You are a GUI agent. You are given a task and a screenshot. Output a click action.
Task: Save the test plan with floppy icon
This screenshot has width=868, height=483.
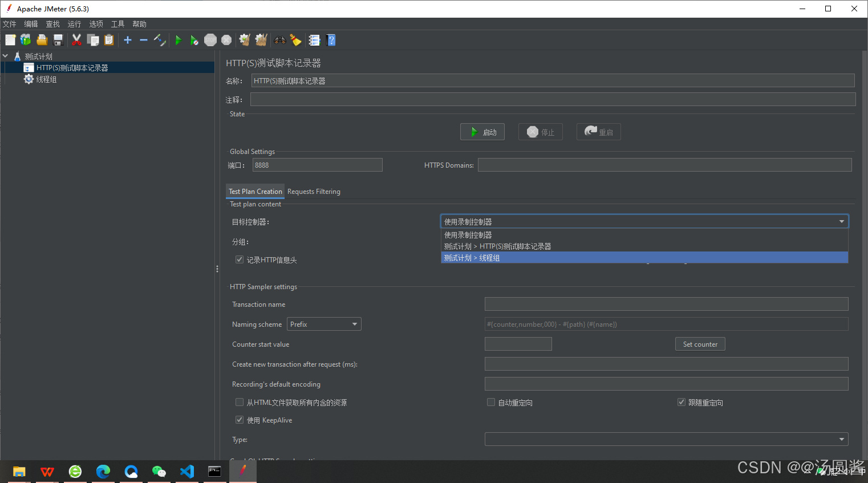pos(58,40)
